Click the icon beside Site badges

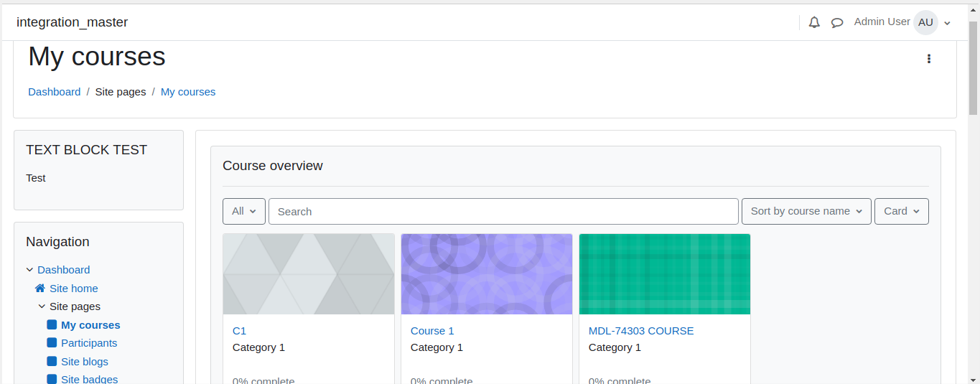pos(52,379)
